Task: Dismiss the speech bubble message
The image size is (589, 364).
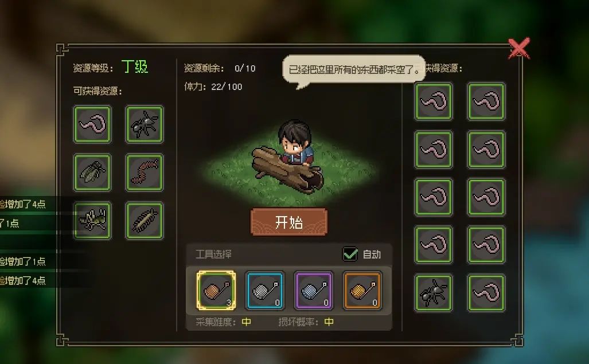Action: pos(353,70)
